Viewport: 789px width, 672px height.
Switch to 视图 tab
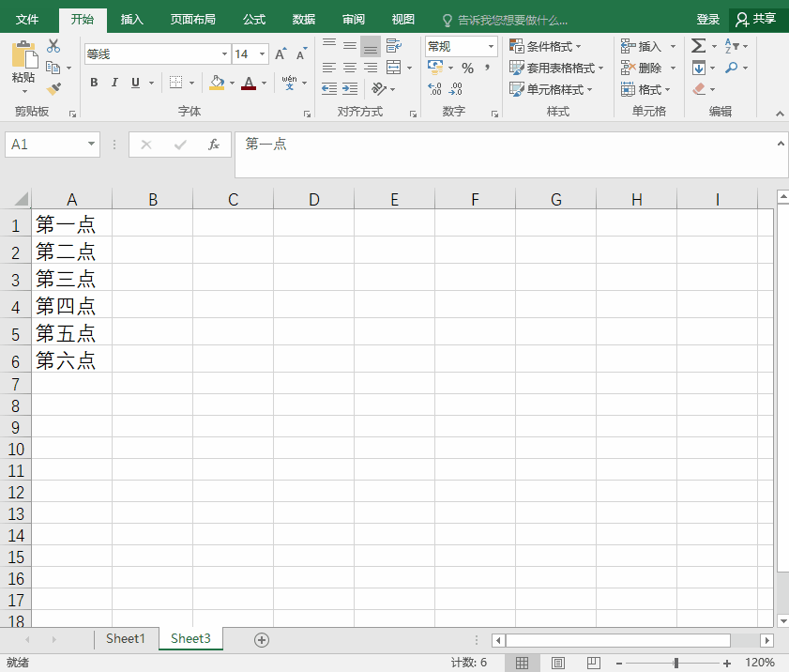403,20
